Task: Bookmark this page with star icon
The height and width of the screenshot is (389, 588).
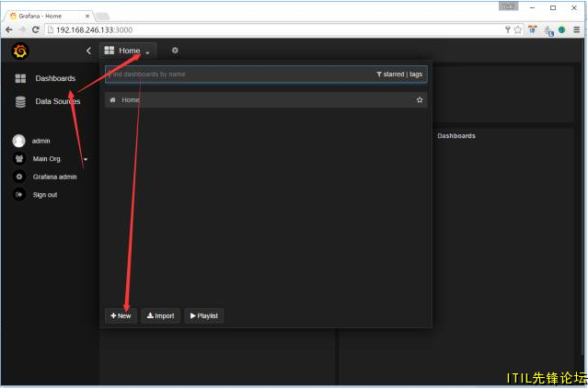Action: (518, 29)
